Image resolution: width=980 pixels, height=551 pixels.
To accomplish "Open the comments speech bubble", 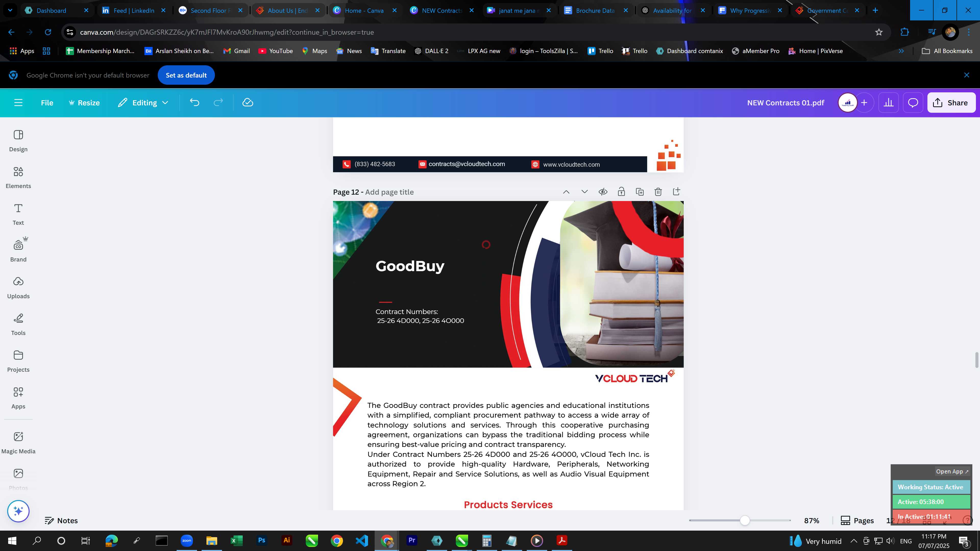I will (913, 103).
